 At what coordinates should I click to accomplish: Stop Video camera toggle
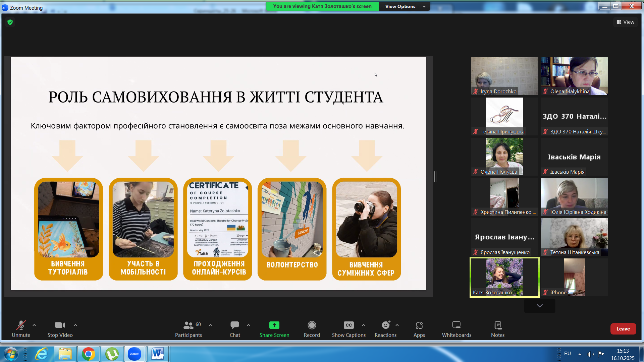[x=60, y=329]
